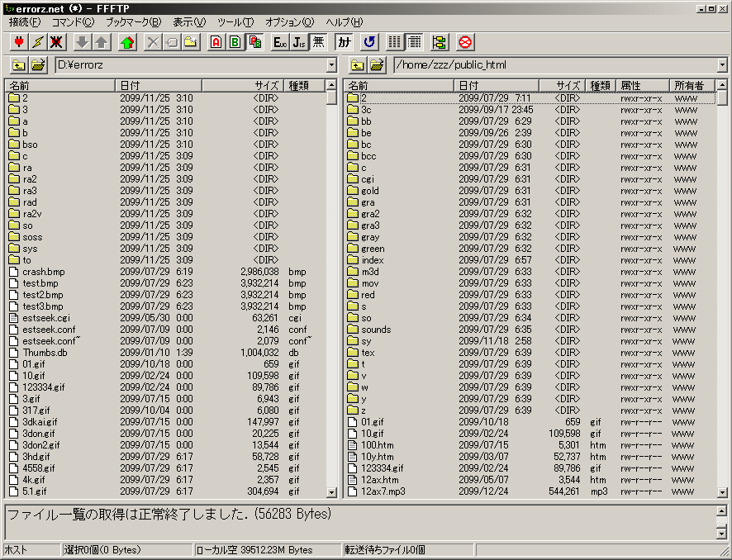The width and height of the screenshot is (732, 560).
Task: Expand remote path dropdown /home/zzz/public_html
Action: pos(723,65)
